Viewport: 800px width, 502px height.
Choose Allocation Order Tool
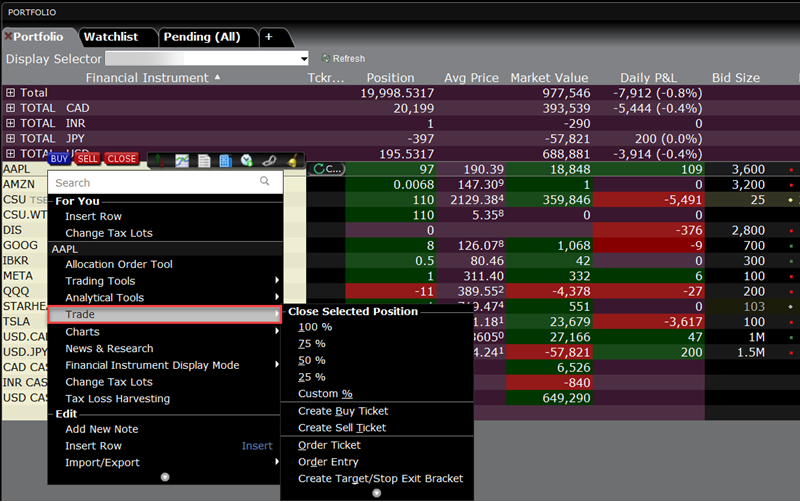pyautogui.click(x=119, y=264)
